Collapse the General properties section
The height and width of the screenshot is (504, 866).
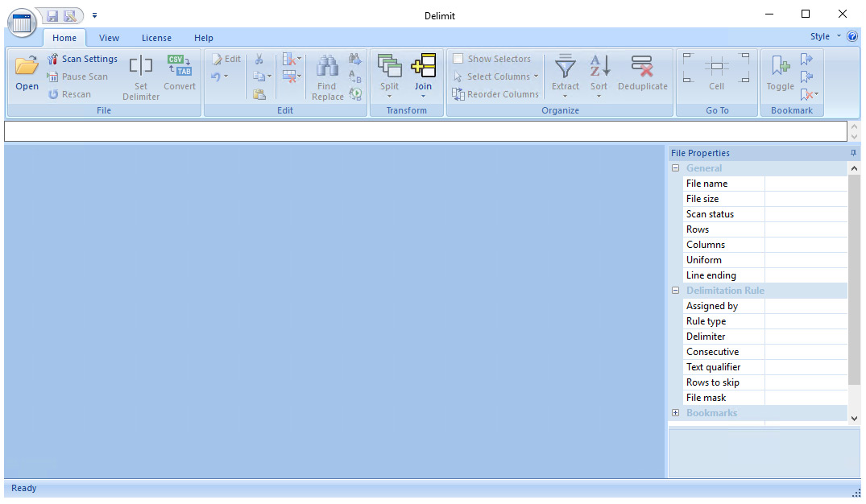[675, 167]
